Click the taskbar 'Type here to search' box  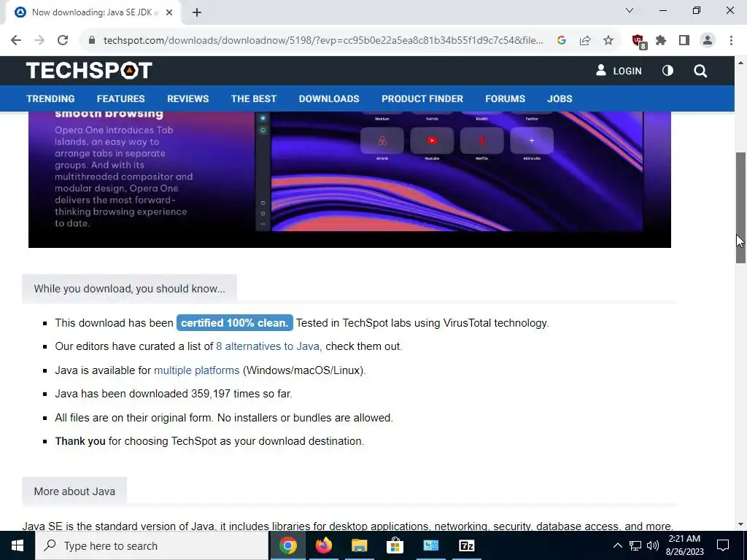click(152, 545)
